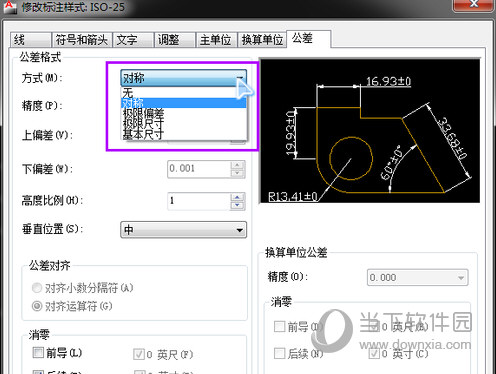Switch to the 文字 tab

point(133,40)
